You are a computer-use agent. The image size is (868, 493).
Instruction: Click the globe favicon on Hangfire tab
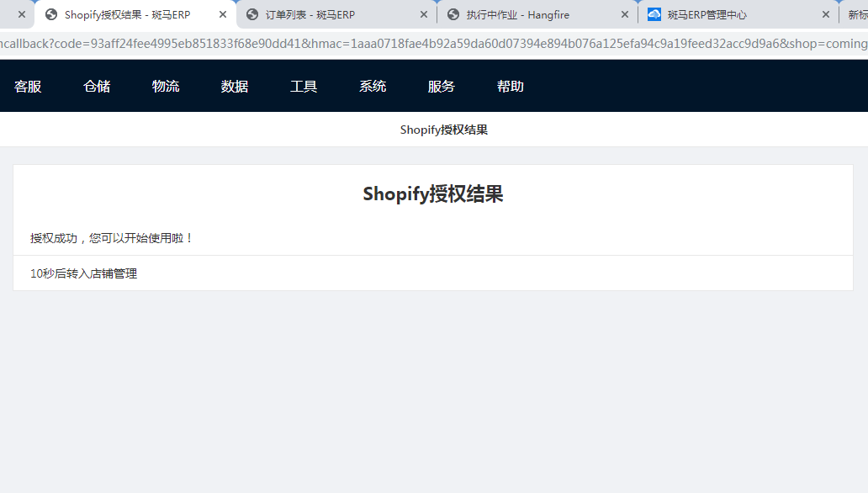pyautogui.click(x=453, y=14)
